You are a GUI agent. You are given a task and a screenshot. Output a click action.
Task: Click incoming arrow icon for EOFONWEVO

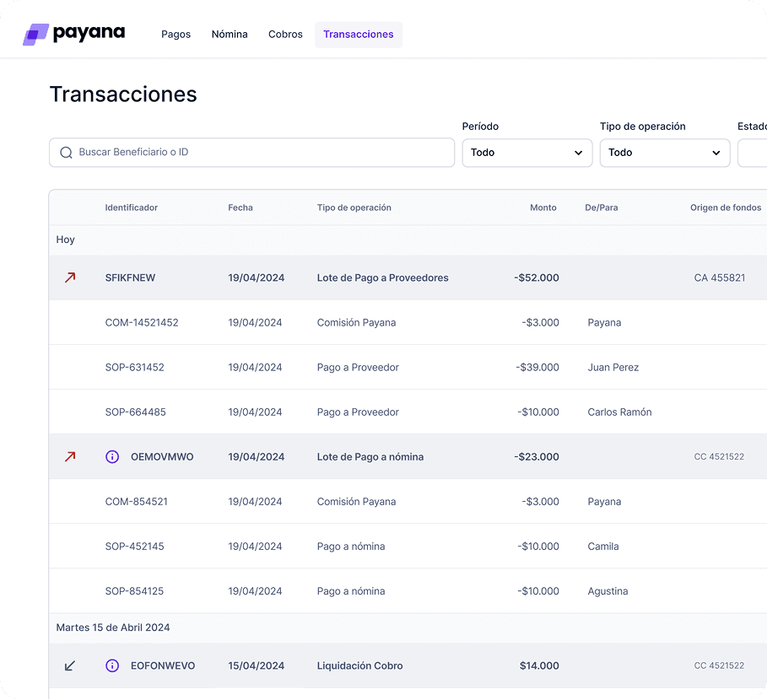[70, 665]
